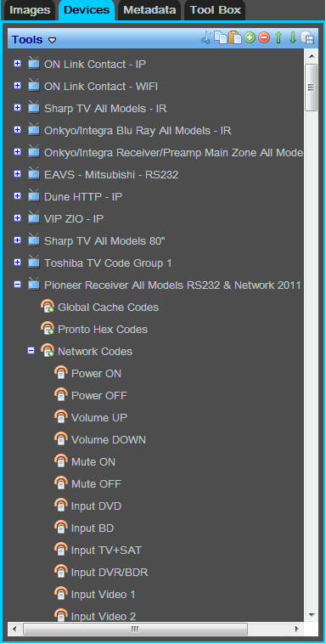Select the Input Video 1 command
The width and height of the screenshot is (326, 644).
coord(103,595)
